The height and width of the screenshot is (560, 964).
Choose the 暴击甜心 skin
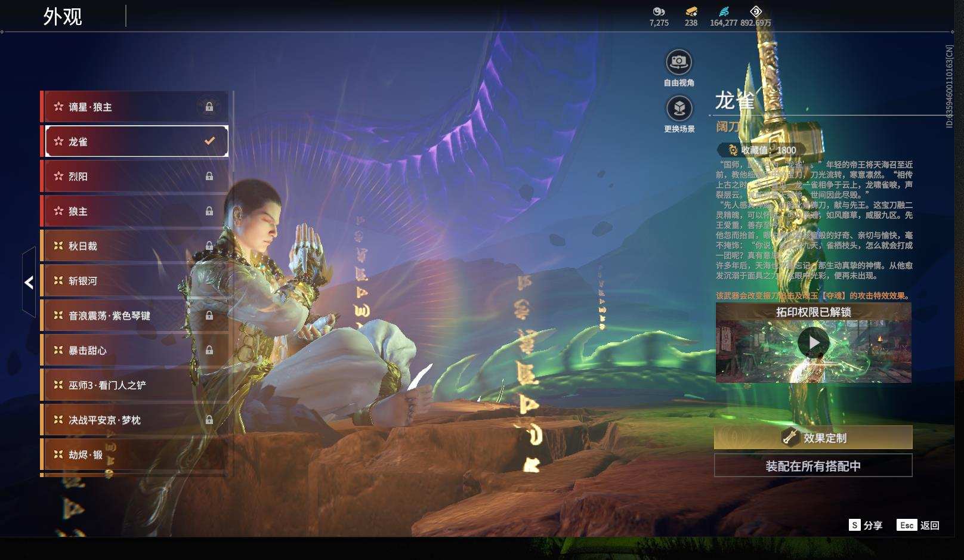click(134, 350)
